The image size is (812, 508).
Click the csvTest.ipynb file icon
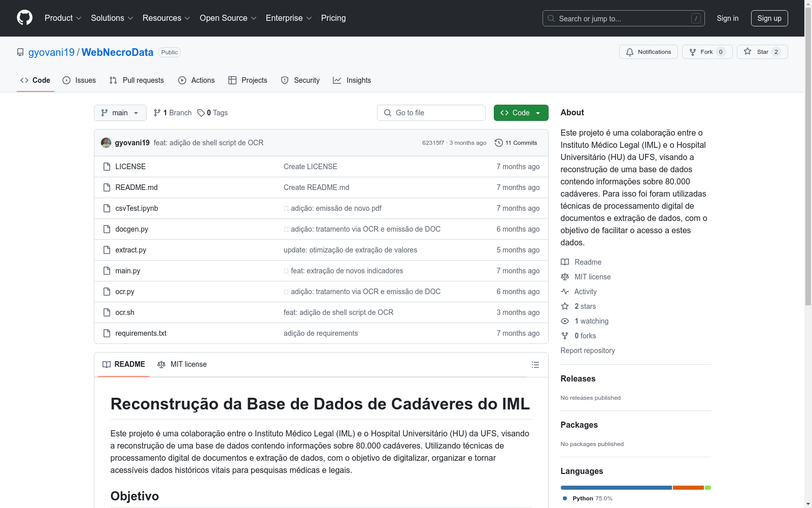[107, 208]
